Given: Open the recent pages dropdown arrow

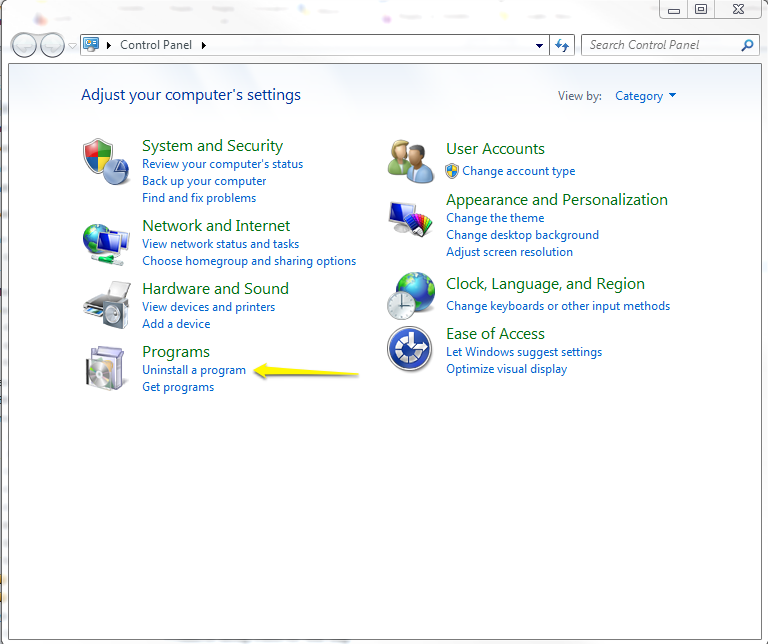Looking at the screenshot, I should 72,46.
